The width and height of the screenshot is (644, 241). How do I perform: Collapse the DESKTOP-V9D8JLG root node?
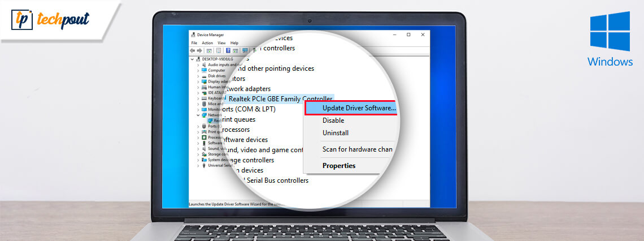[193, 59]
